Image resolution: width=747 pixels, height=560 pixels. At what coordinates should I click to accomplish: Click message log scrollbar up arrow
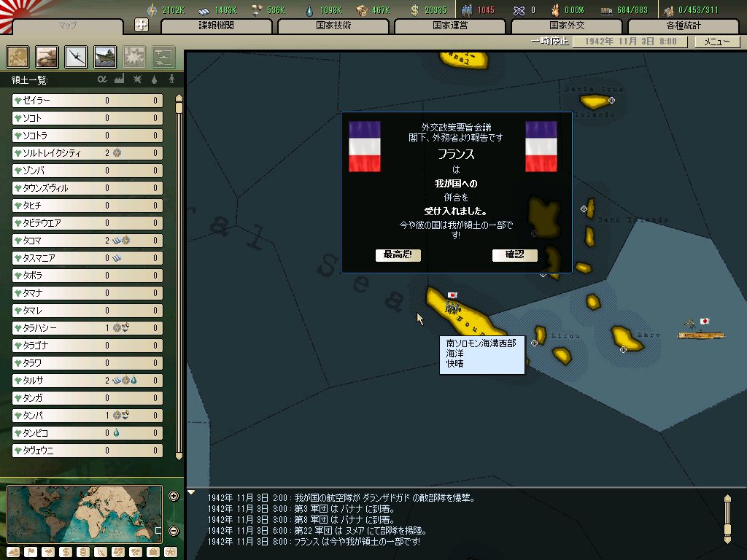(727, 499)
